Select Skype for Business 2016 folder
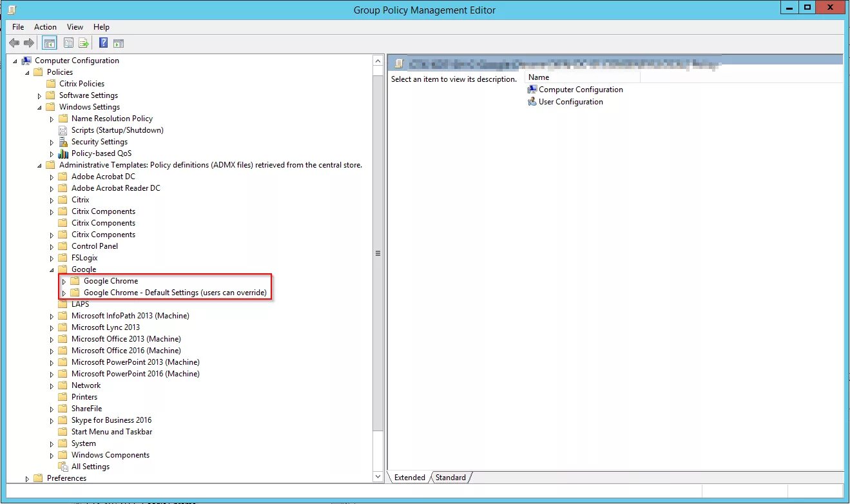The height and width of the screenshot is (504, 850). tap(111, 420)
